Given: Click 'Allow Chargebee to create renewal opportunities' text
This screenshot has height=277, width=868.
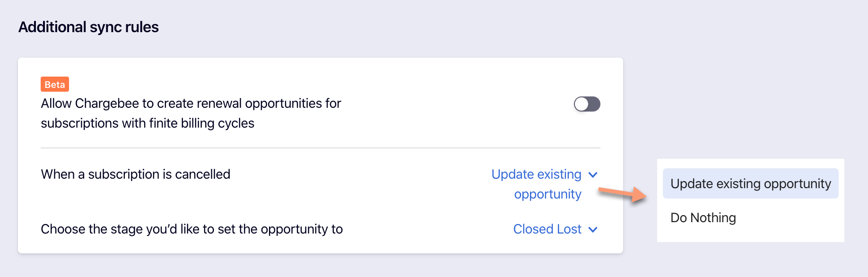Looking at the screenshot, I should (x=191, y=104).
